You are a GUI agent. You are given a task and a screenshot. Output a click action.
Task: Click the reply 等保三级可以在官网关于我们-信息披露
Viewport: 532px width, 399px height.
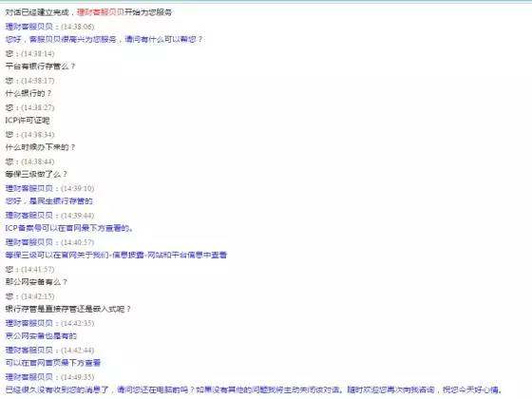tap(116, 255)
